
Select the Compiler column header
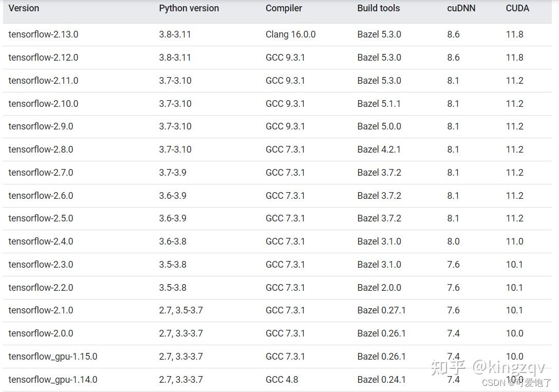pyautogui.click(x=284, y=8)
